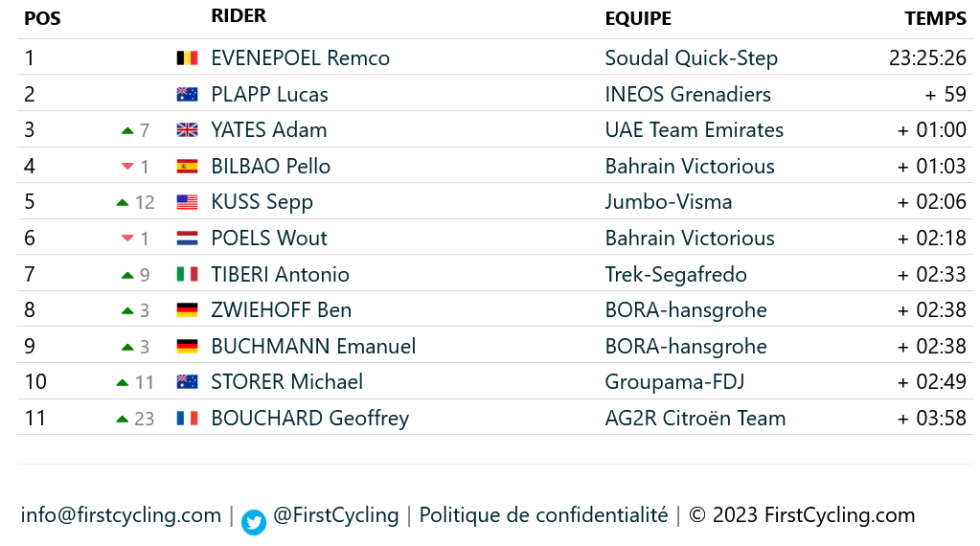Click the RIDER column header
Image resolution: width=980 pixels, height=546 pixels.
pos(239,16)
